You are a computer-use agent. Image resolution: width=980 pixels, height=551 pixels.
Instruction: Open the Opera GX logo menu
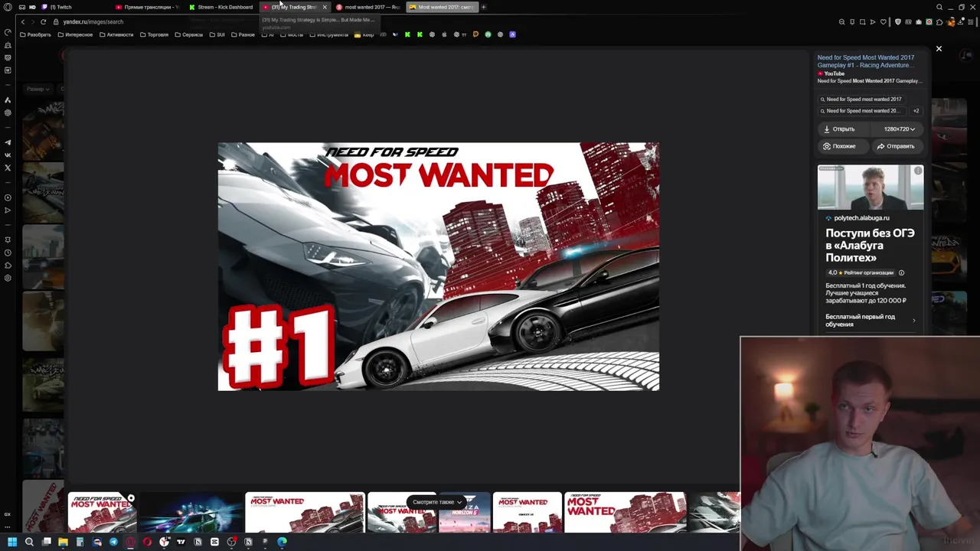point(8,7)
